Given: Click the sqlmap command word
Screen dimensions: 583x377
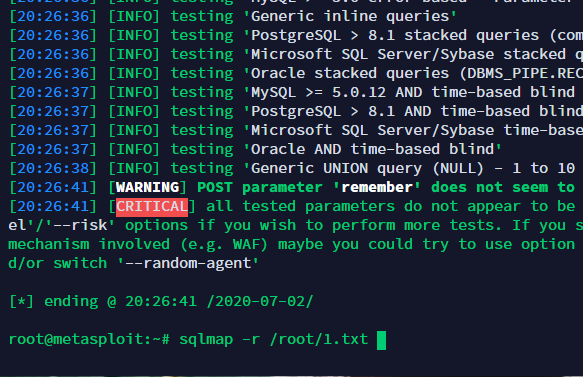Looking at the screenshot, I should click(x=206, y=339).
